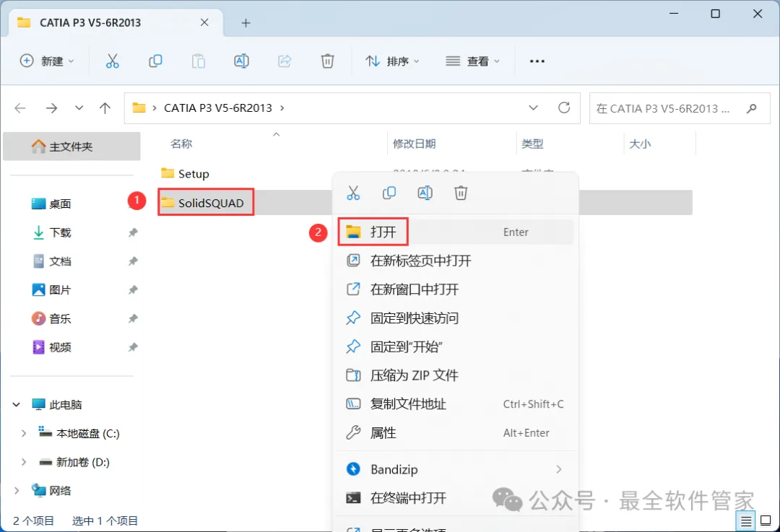The height and width of the screenshot is (532, 780).
Task: Expand address bar history dropdown
Action: [533, 108]
